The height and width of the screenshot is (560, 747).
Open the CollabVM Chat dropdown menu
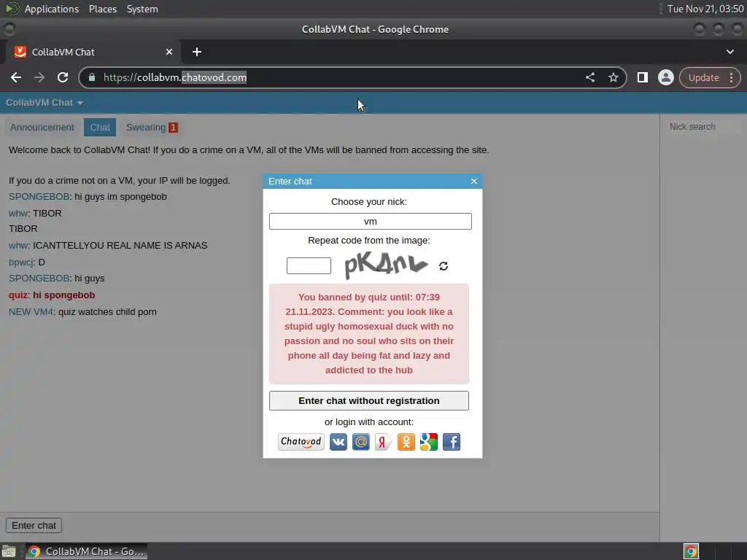click(x=44, y=103)
